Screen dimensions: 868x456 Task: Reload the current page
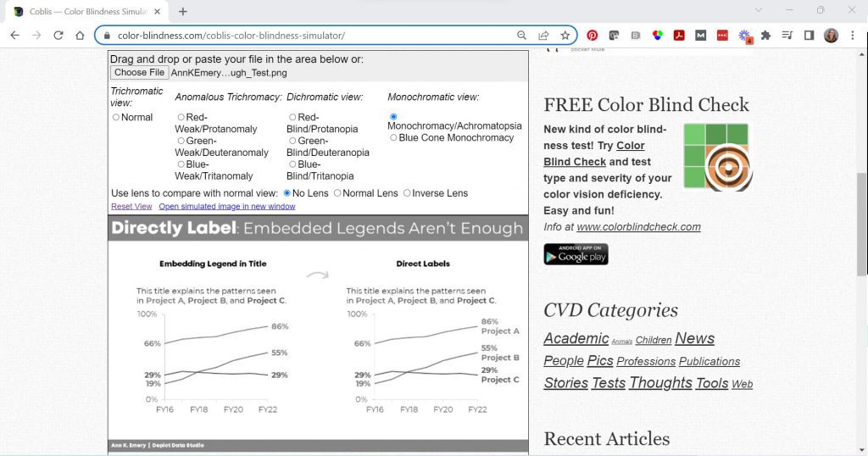click(x=58, y=36)
